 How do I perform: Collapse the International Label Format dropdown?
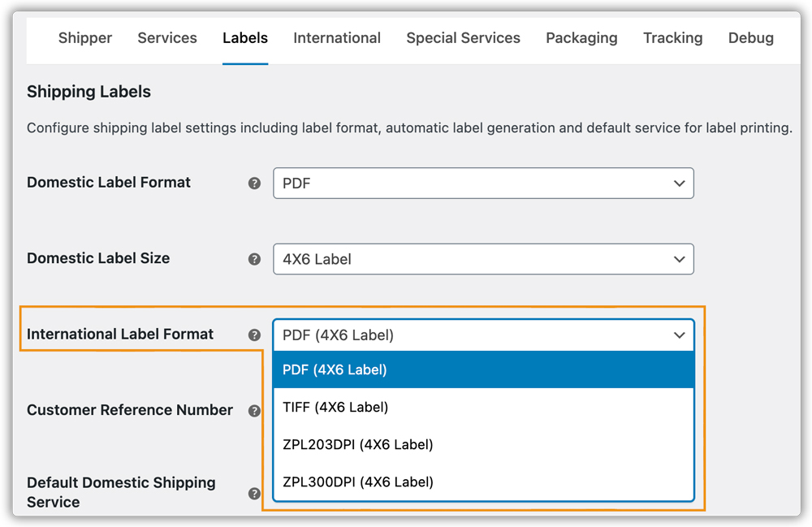point(483,335)
